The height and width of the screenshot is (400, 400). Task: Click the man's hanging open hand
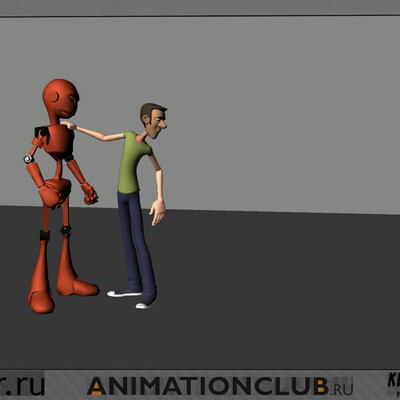[157, 212]
